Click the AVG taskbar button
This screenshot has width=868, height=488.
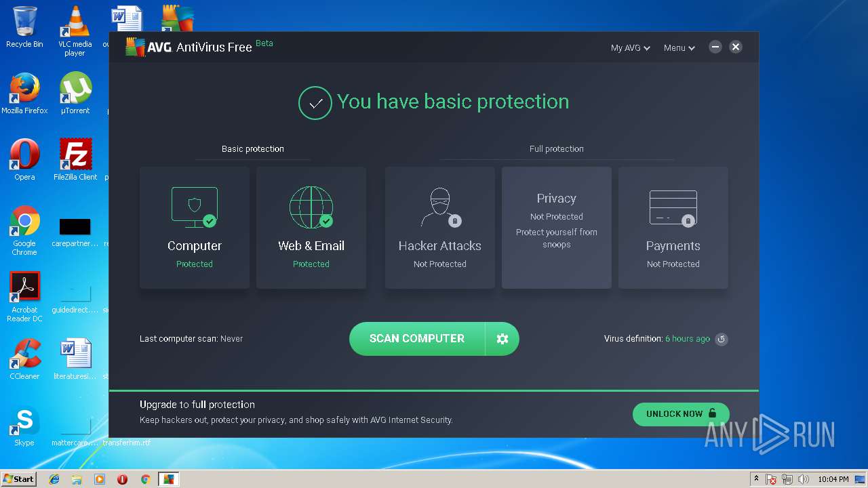point(168,479)
